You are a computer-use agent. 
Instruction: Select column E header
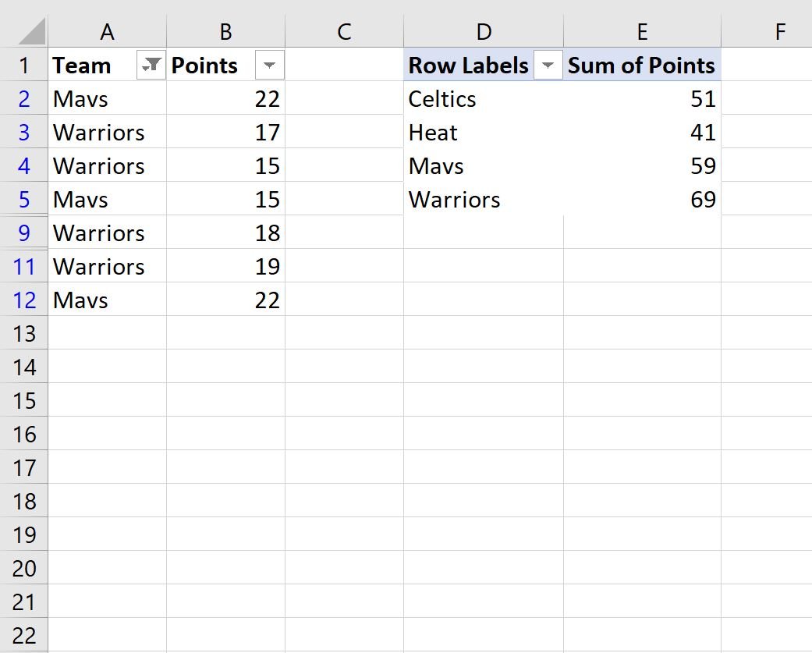[x=642, y=31]
